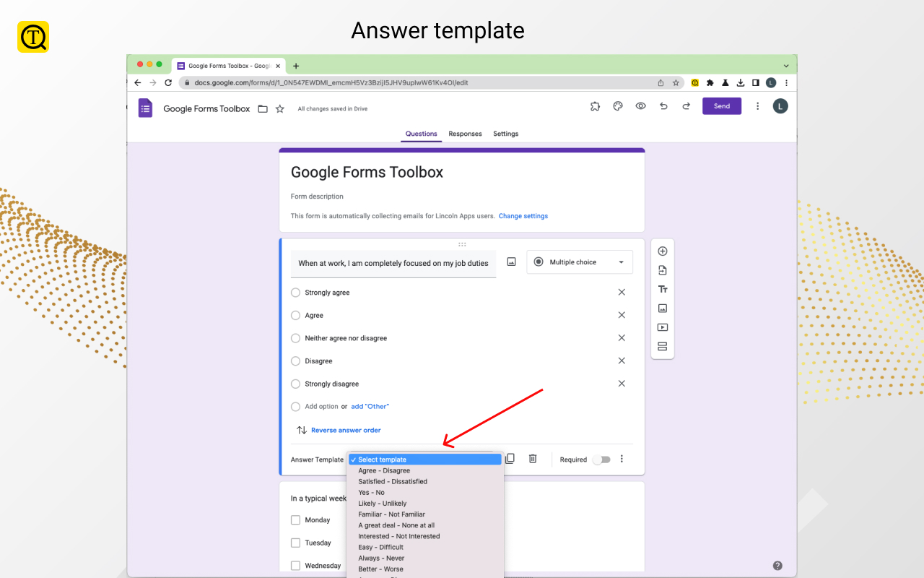Duplicate the question with the copy icon
Image resolution: width=924 pixels, height=578 pixels.
pyautogui.click(x=510, y=459)
